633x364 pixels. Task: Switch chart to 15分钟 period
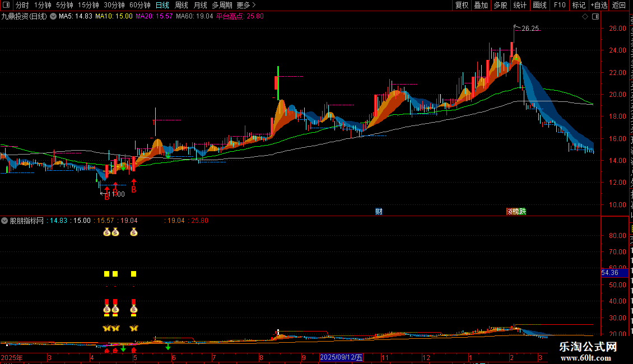[88, 5]
